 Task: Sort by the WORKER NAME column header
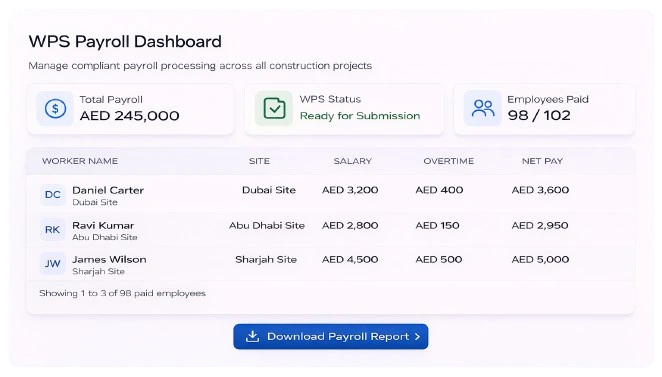tap(80, 161)
